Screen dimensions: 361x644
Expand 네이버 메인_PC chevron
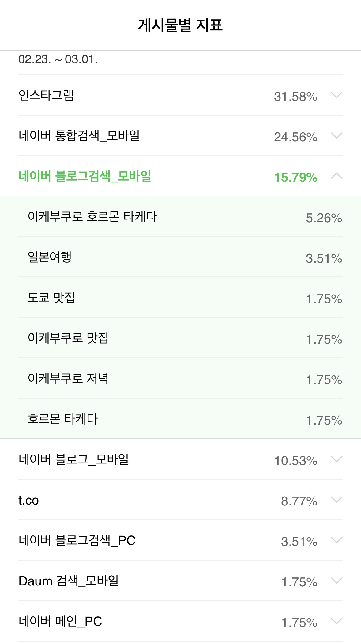337,621
